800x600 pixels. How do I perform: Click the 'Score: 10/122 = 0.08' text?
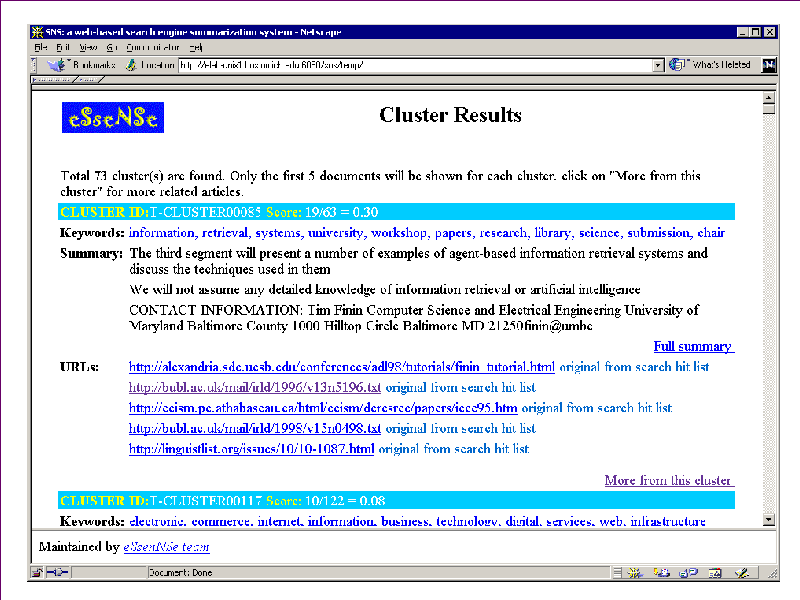click(326, 501)
